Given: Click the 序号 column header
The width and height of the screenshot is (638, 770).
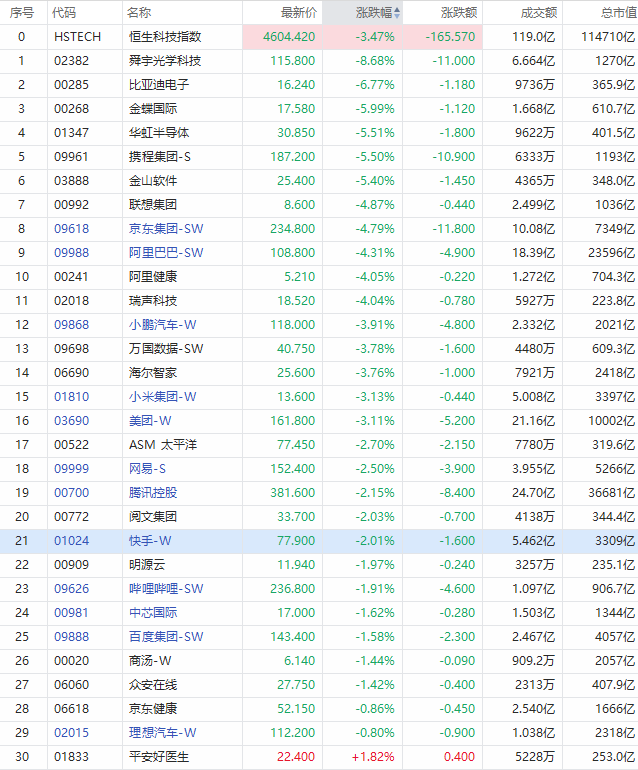Looking at the screenshot, I should pyautogui.click(x=22, y=13).
